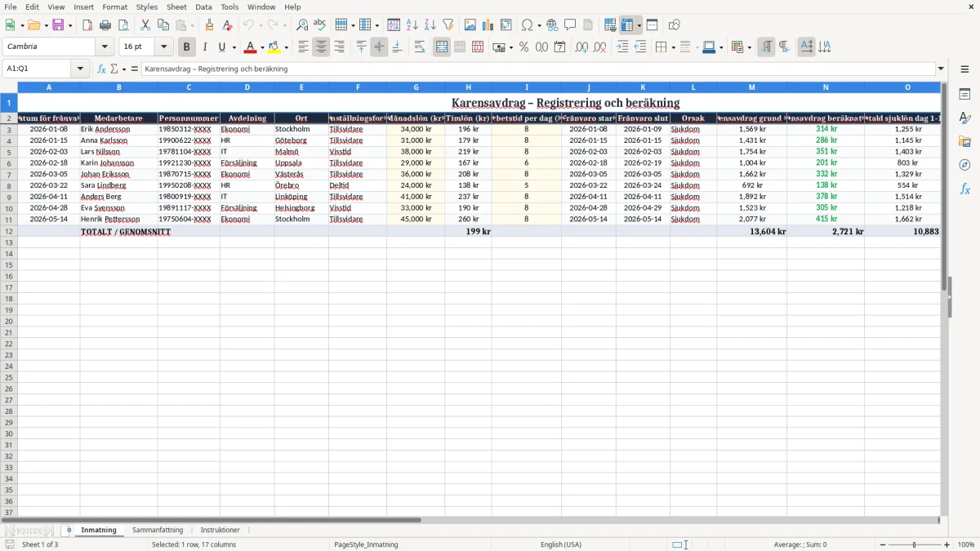980x551 pixels.
Task: Switch to the Sammanfattning sheet tab
Action: pos(158,531)
